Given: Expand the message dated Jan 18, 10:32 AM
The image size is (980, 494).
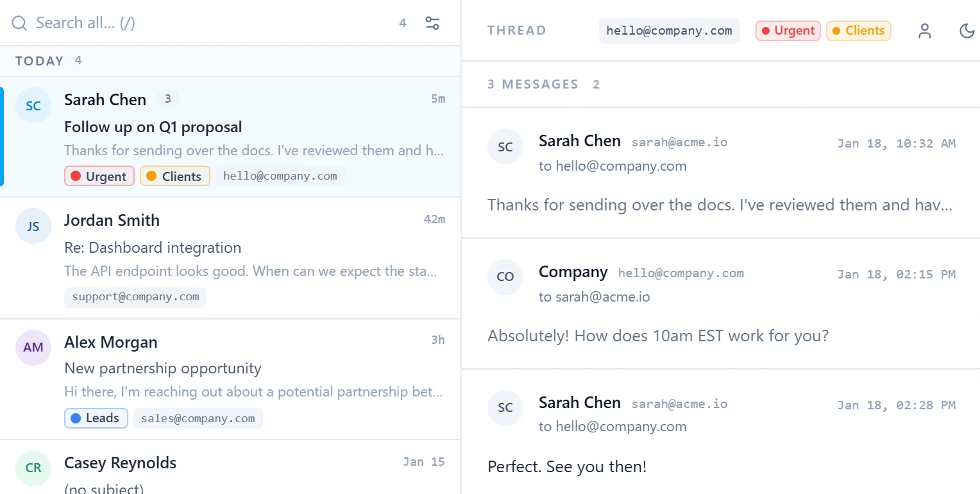Looking at the screenshot, I should click(721, 173).
